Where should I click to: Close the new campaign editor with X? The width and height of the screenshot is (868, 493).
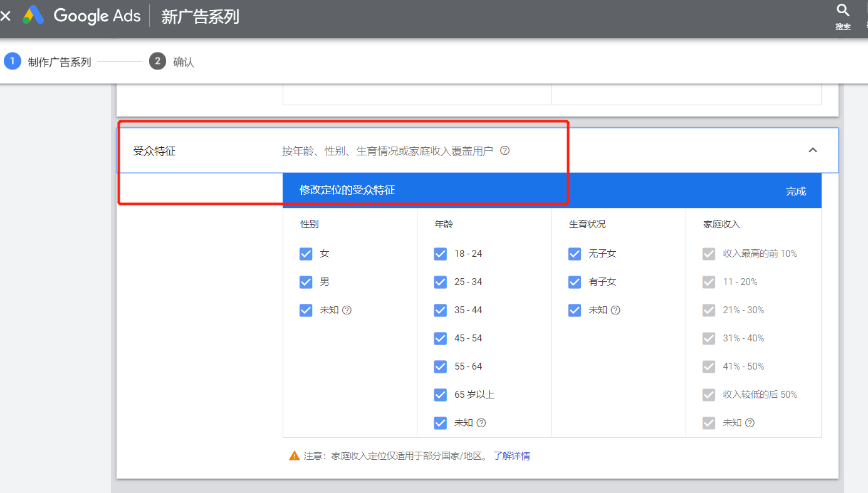[x=6, y=16]
